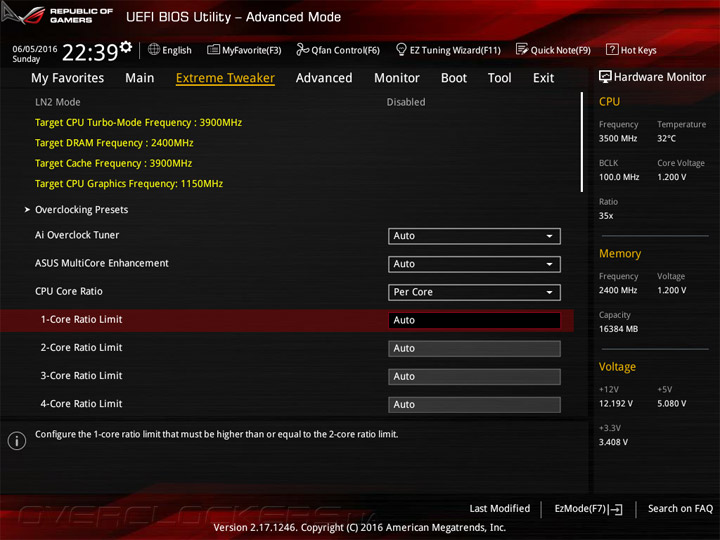Image resolution: width=720 pixels, height=540 pixels.
Task: Switch to the Main tab
Action: click(x=140, y=78)
